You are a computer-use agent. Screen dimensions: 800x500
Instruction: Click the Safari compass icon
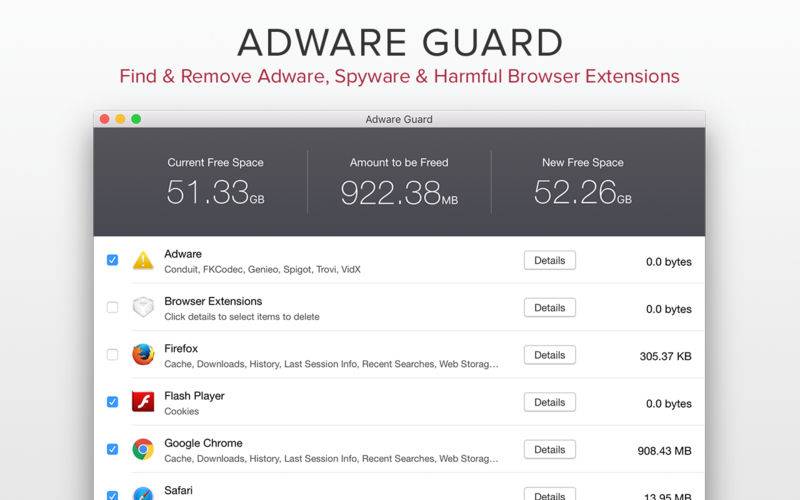click(143, 493)
